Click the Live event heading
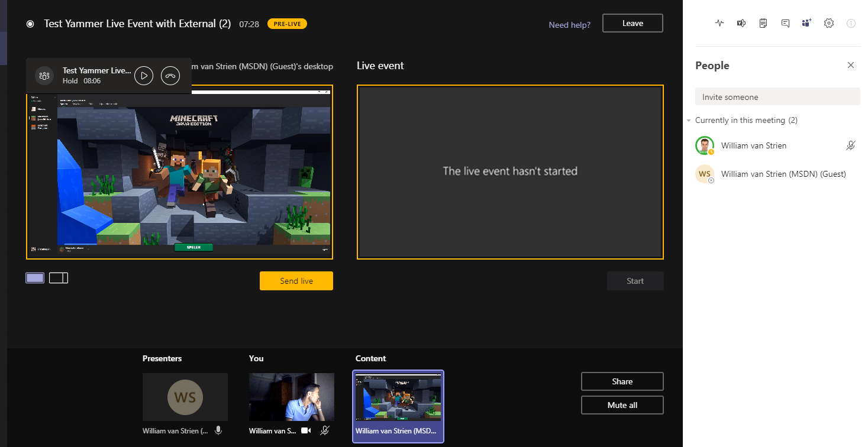 [380, 66]
